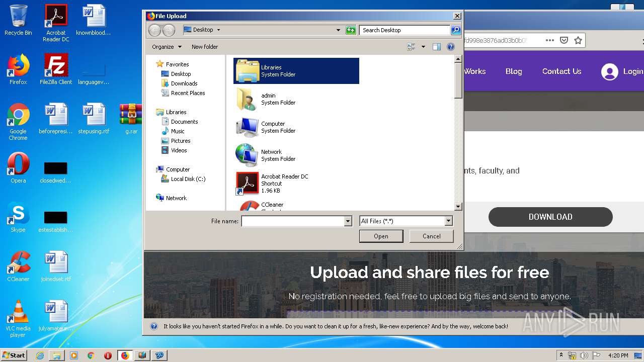Click Contact Us in website navigation

561,71
